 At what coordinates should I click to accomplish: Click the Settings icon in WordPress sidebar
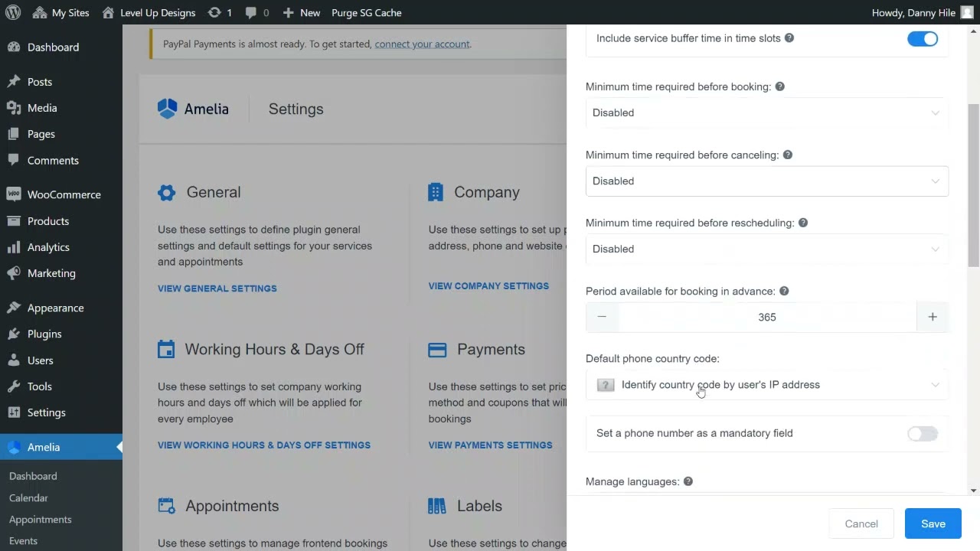pos(14,412)
